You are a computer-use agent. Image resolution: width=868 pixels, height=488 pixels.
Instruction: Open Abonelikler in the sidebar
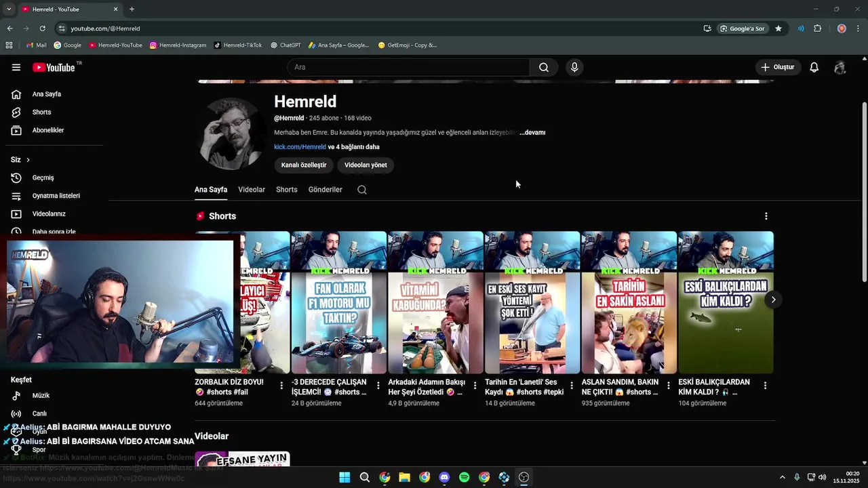(48, 130)
